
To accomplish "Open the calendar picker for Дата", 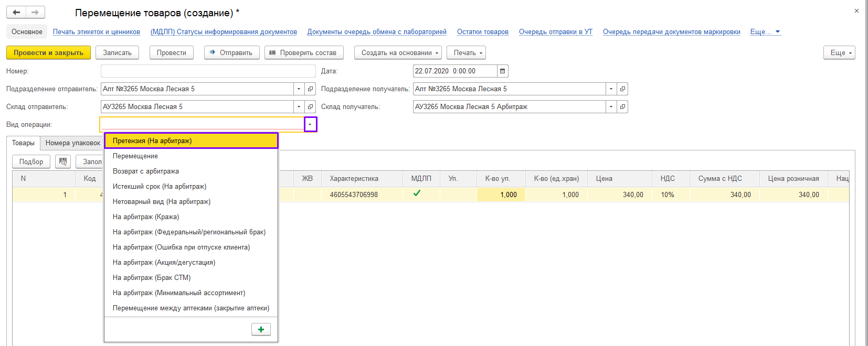I will tap(502, 71).
